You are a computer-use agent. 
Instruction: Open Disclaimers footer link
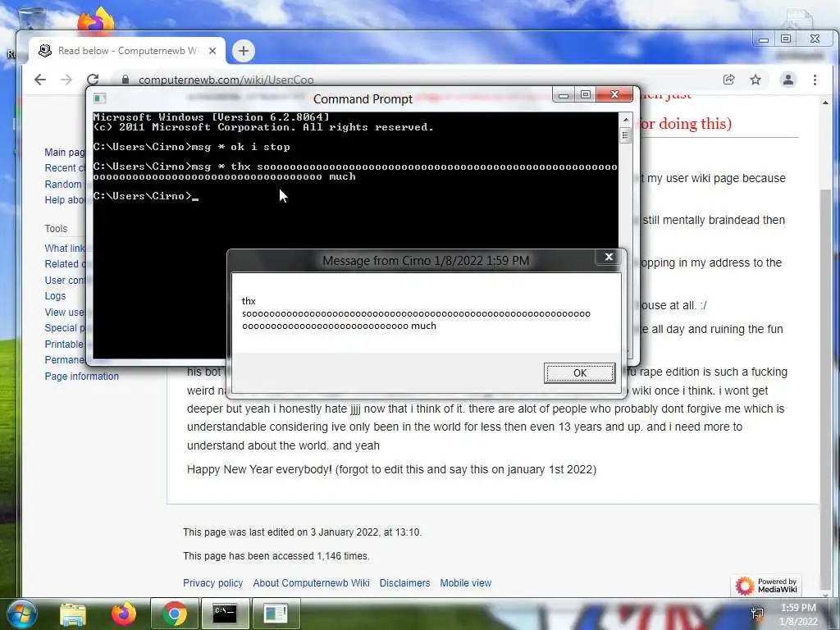pos(404,583)
